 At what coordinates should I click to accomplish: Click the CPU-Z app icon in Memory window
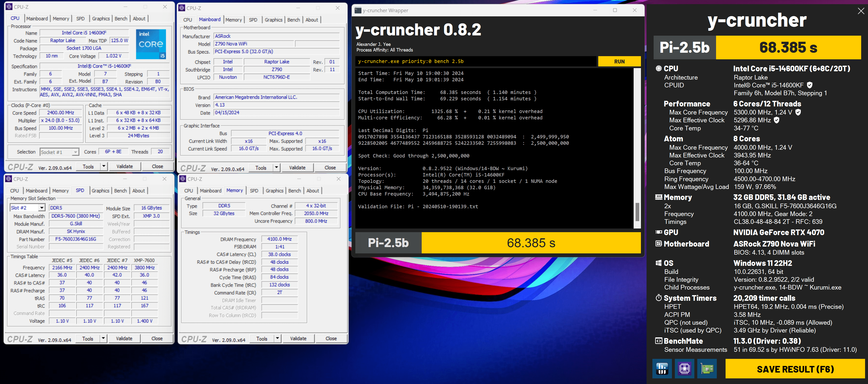[x=183, y=179]
